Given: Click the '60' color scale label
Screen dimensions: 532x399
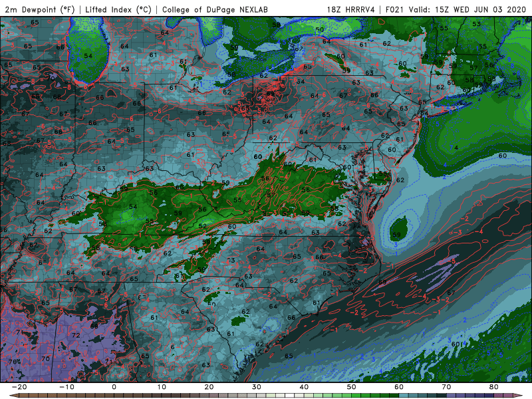Looking at the screenshot, I should pyautogui.click(x=399, y=387).
